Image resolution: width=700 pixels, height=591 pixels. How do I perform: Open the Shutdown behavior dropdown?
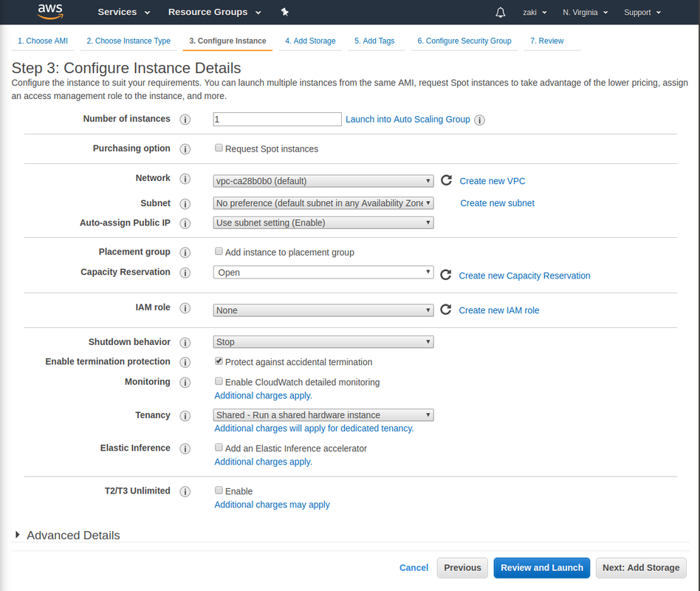(x=323, y=342)
